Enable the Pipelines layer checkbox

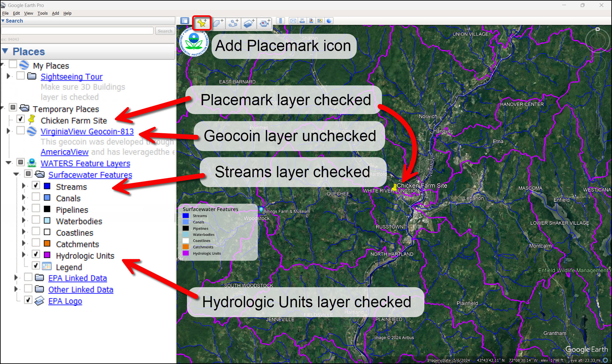(x=36, y=208)
